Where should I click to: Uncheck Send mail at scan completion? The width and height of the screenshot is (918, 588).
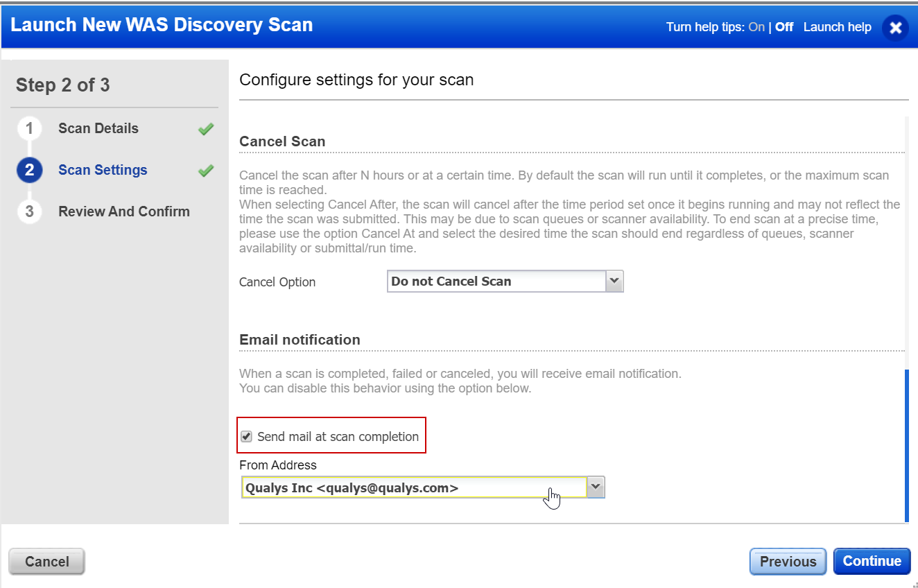point(247,435)
